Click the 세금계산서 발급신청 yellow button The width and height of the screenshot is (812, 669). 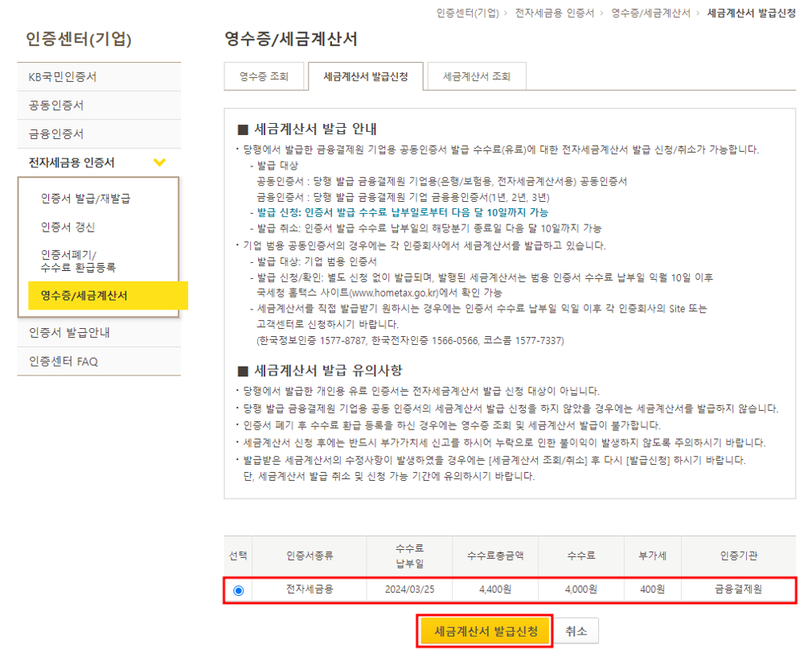tap(483, 630)
